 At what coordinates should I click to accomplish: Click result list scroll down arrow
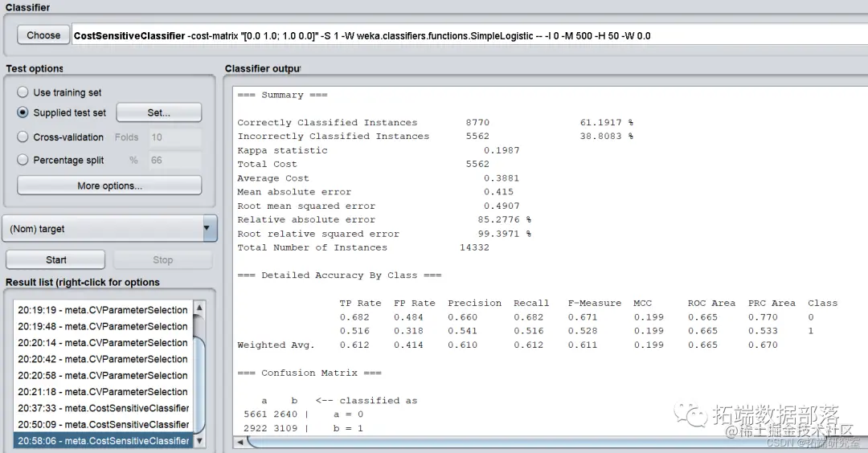pos(199,442)
